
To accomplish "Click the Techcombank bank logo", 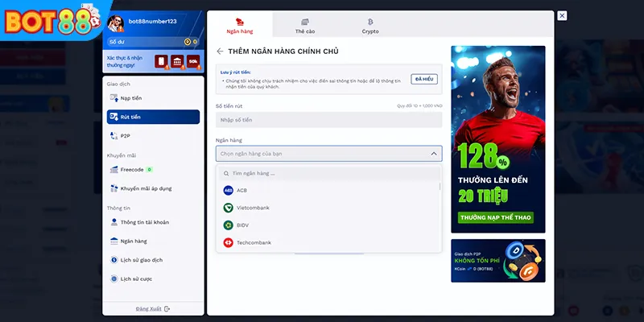I will (228, 242).
